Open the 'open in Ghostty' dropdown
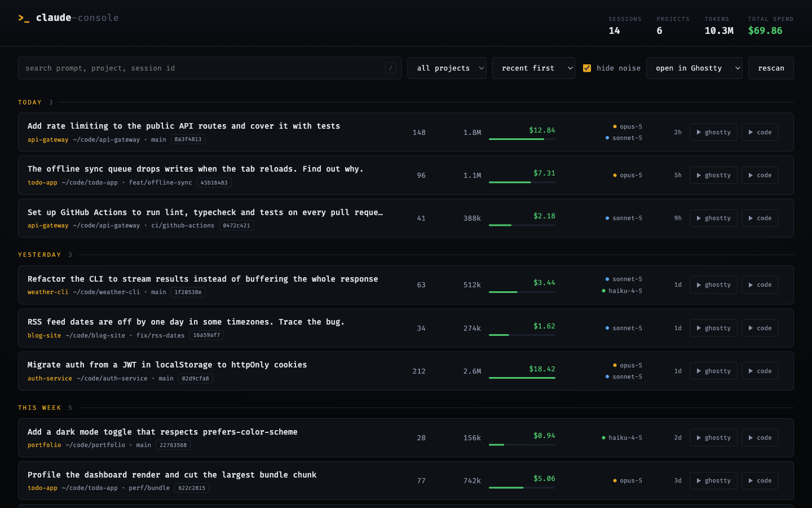This screenshot has height=508, width=812. [694, 68]
